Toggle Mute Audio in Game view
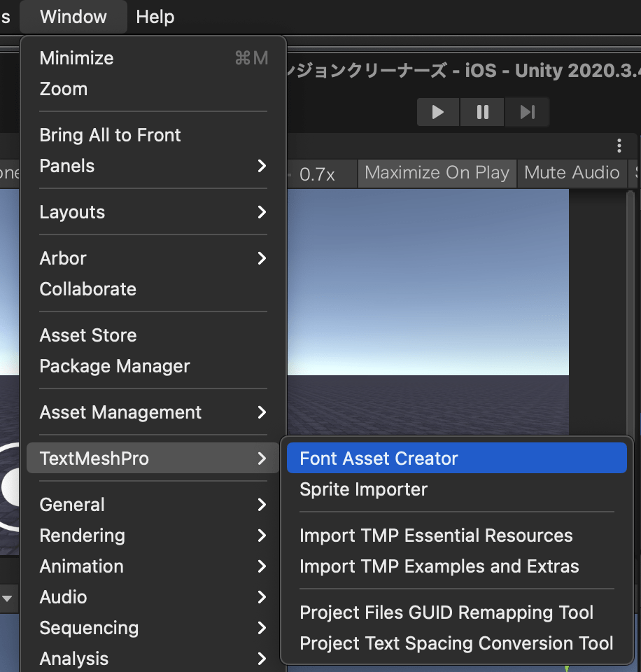Viewport: 641px width, 672px height. 572,173
